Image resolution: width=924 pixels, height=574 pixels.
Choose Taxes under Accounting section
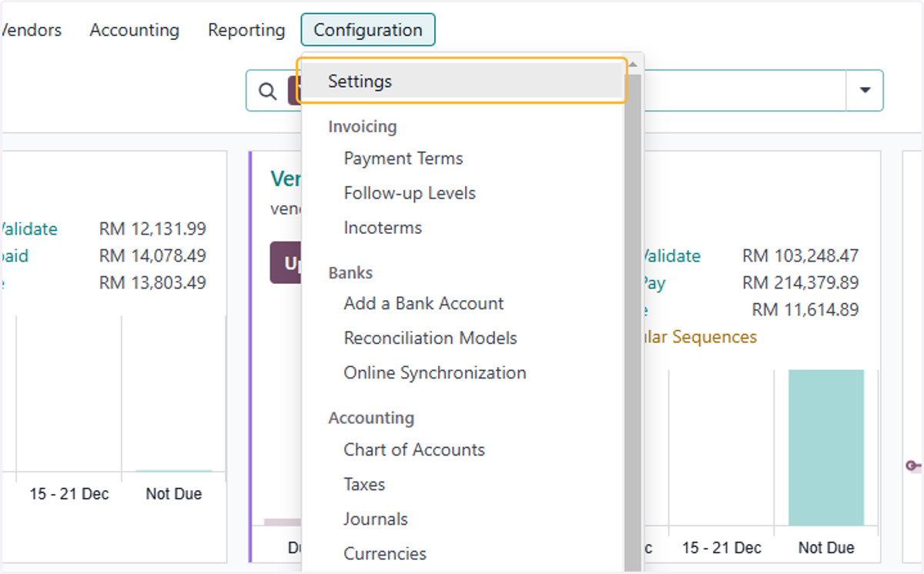pyautogui.click(x=364, y=484)
